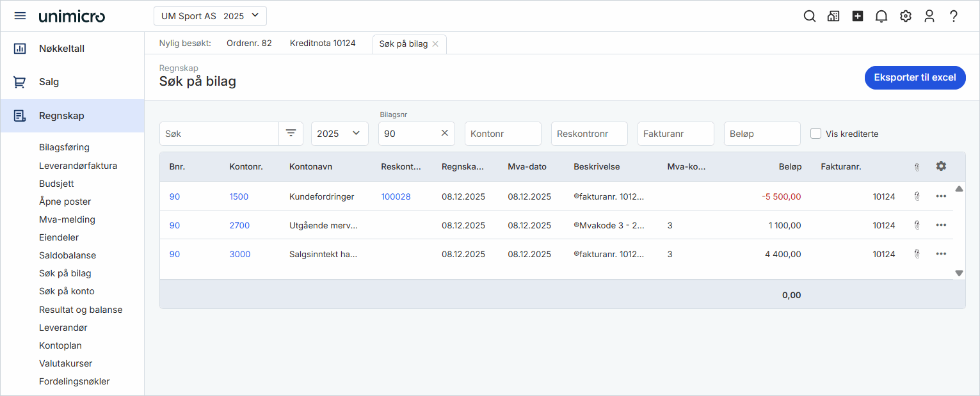Screen dimensions: 980x396
Task: Open account link 2700
Action: click(239, 225)
